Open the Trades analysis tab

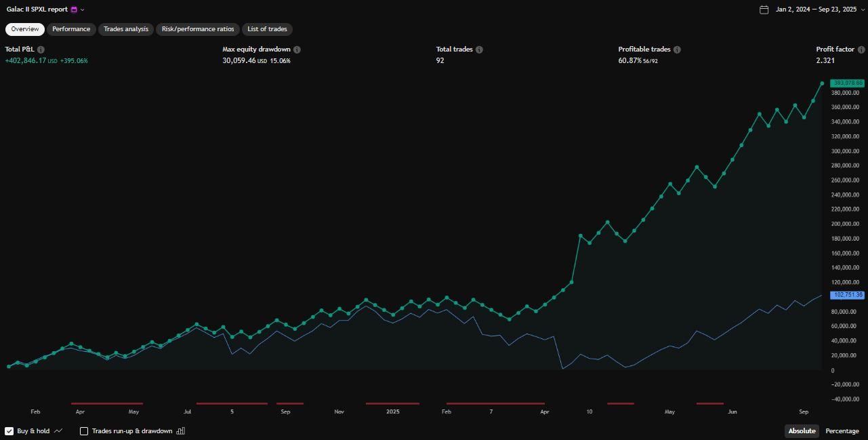[x=126, y=29]
